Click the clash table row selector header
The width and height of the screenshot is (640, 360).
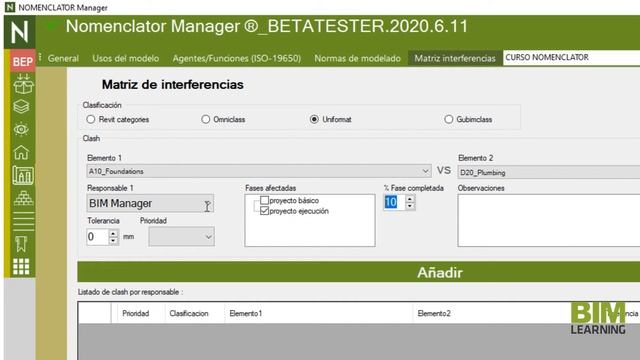click(x=95, y=313)
